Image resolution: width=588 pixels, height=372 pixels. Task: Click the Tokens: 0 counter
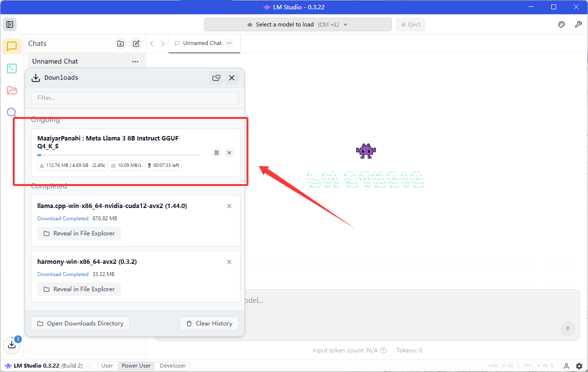coord(409,350)
